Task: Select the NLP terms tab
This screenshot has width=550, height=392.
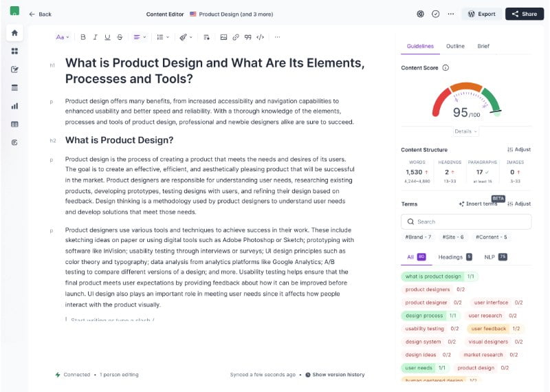Action: (495, 257)
